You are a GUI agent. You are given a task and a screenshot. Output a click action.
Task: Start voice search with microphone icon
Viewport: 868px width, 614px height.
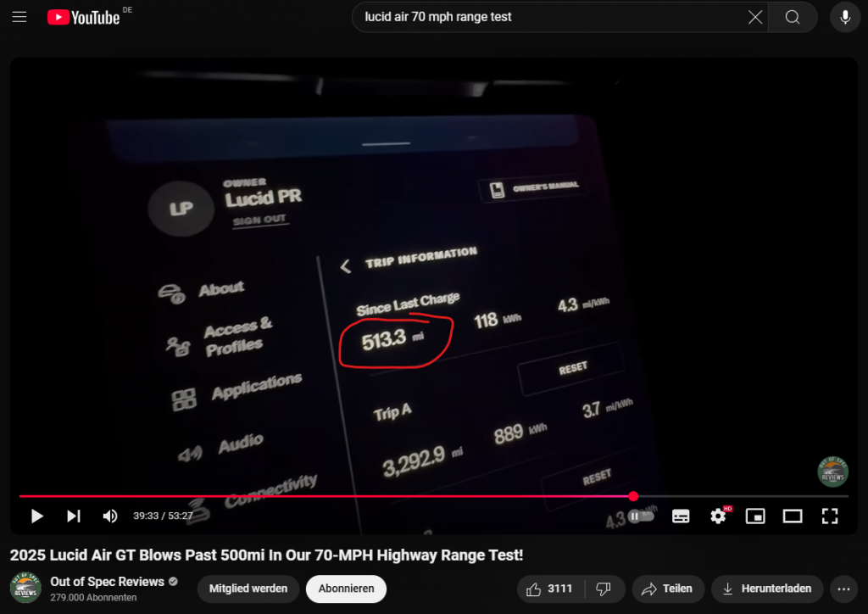click(x=845, y=17)
